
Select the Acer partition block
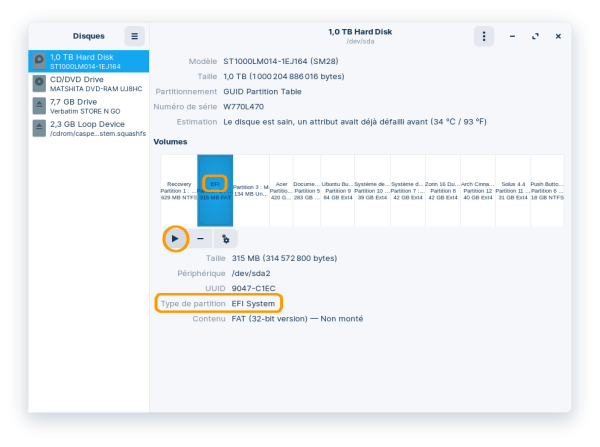click(280, 190)
